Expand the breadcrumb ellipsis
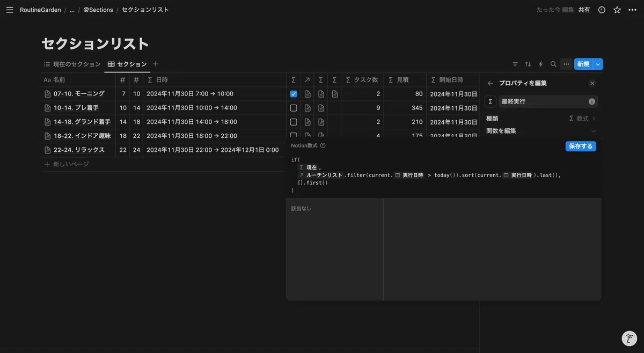 72,10
